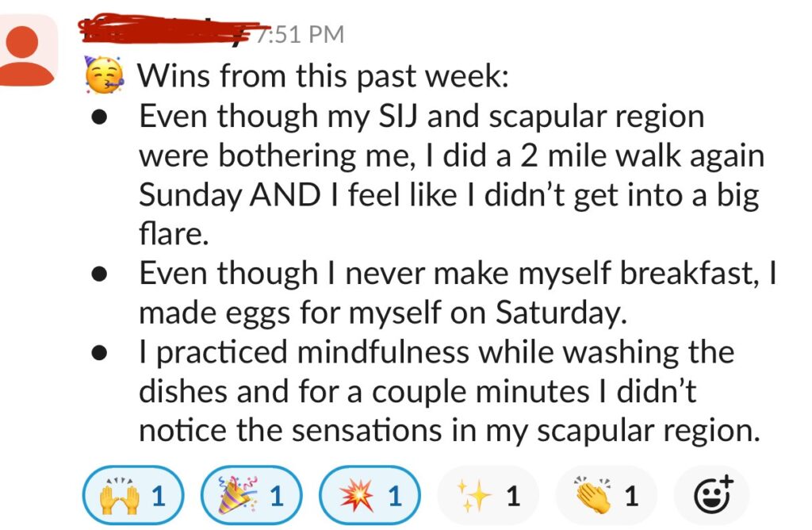Screen dimensions: 812x530
Task: Open the sender's profile avatar
Action: tap(27, 50)
